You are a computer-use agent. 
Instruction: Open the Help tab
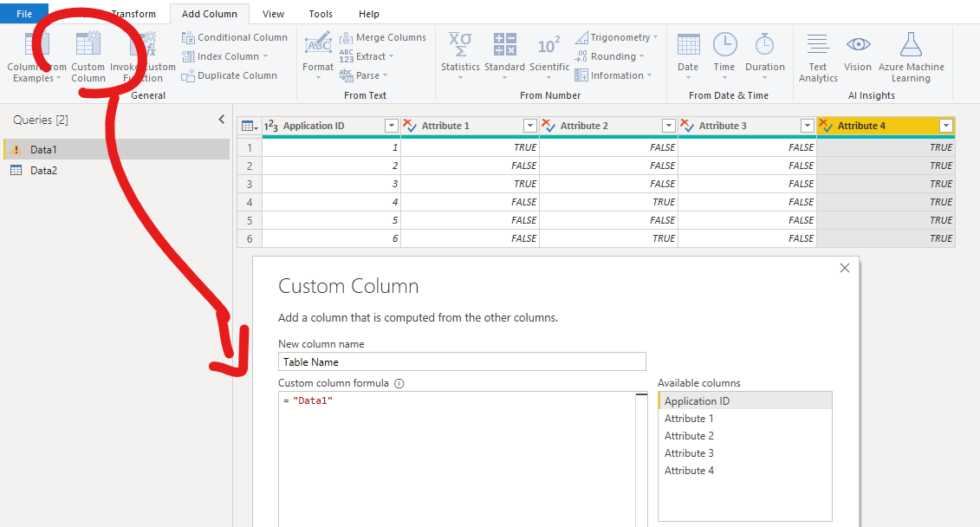[x=369, y=14]
